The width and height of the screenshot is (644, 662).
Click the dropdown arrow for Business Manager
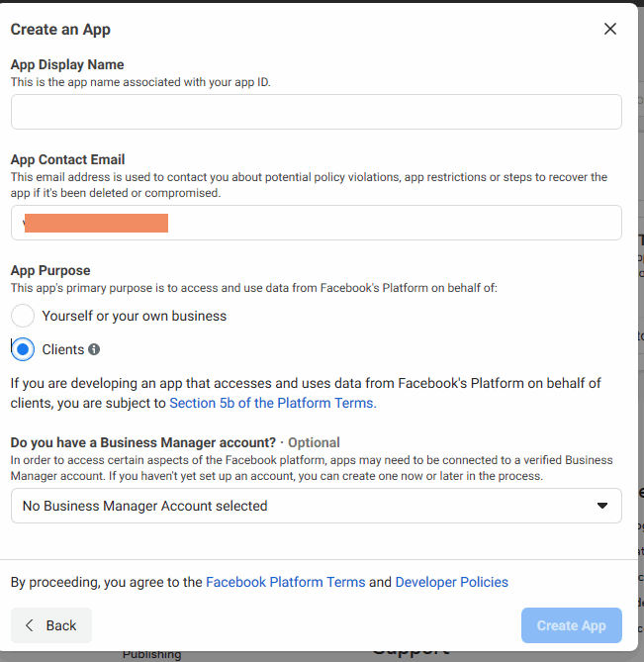click(602, 506)
